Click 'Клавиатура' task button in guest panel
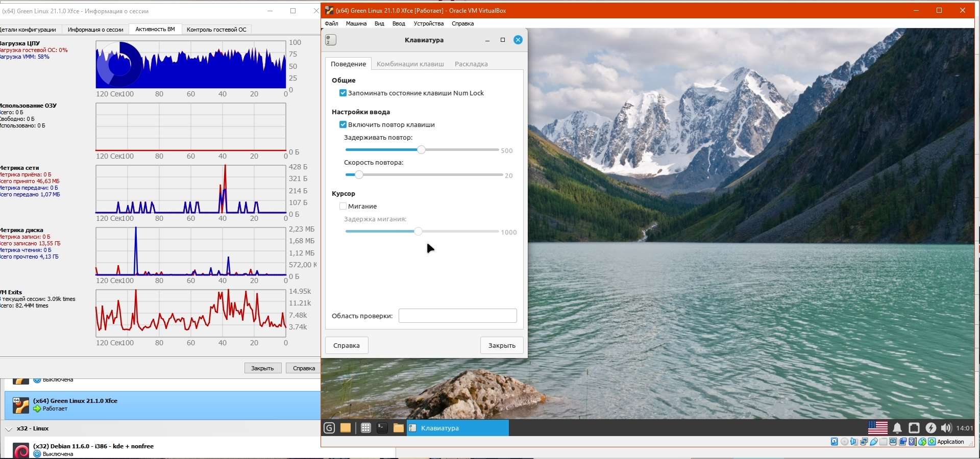This screenshot has width=980, height=459. pos(458,428)
